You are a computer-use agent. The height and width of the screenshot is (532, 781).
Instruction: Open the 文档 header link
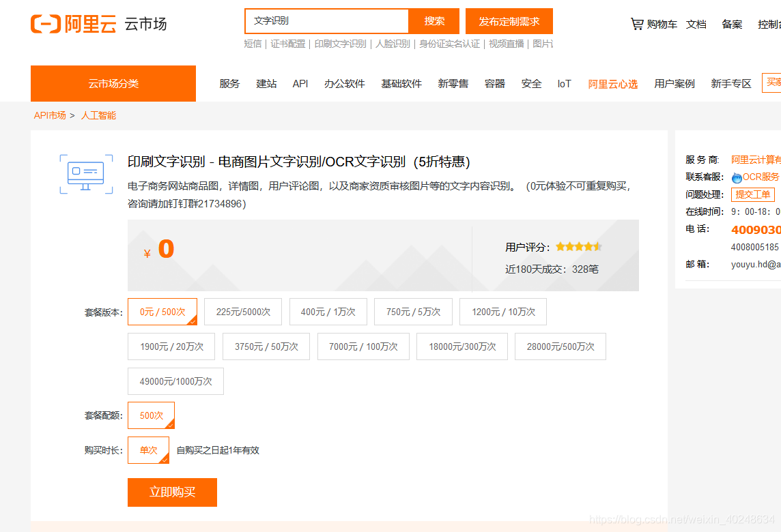(696, 25)
